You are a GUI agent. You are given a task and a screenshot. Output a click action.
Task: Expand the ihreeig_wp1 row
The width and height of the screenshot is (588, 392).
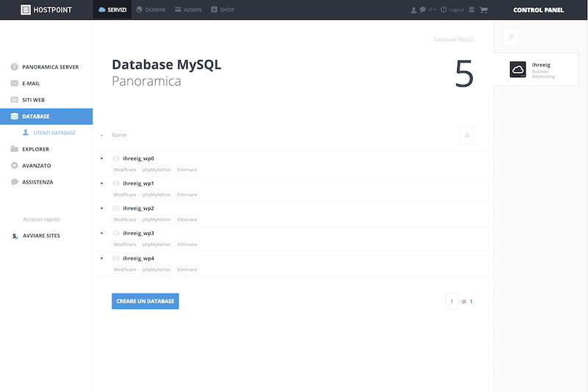101,184
